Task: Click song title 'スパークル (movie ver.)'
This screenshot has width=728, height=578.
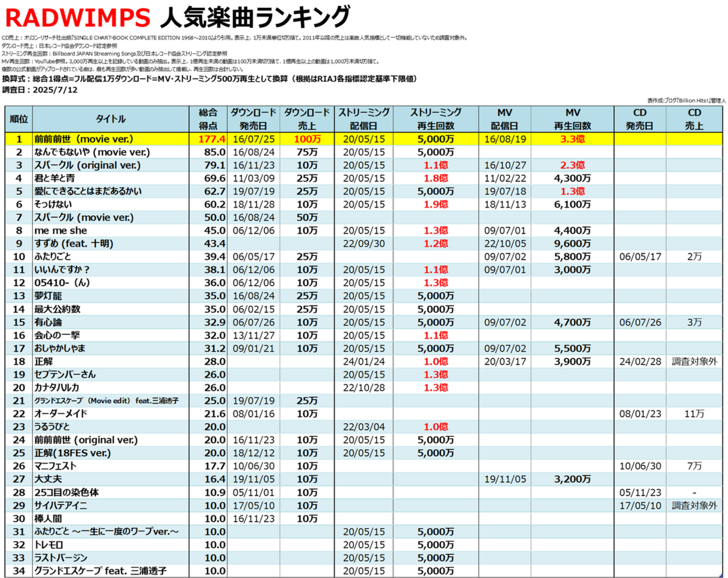Action: click(84, 217)
